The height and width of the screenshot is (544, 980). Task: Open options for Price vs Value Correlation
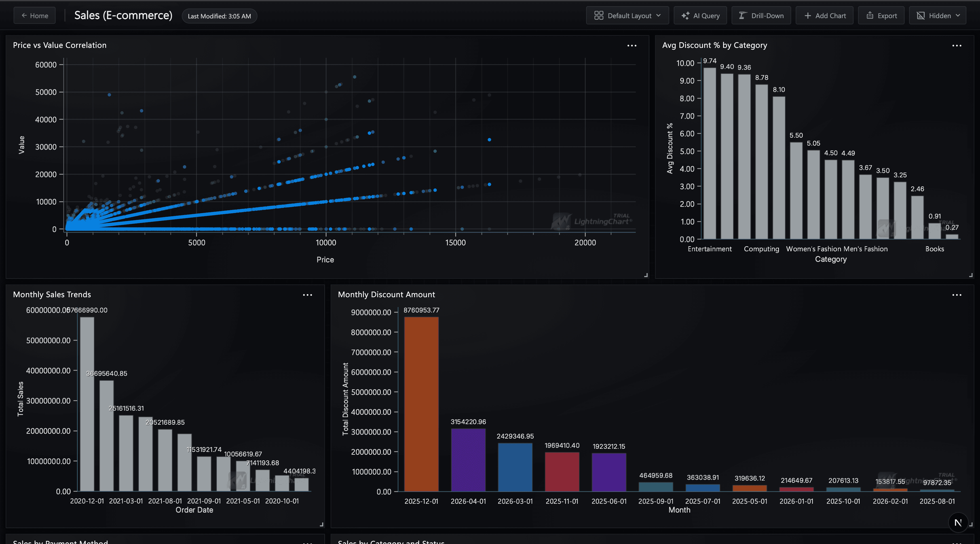point(632,46)
